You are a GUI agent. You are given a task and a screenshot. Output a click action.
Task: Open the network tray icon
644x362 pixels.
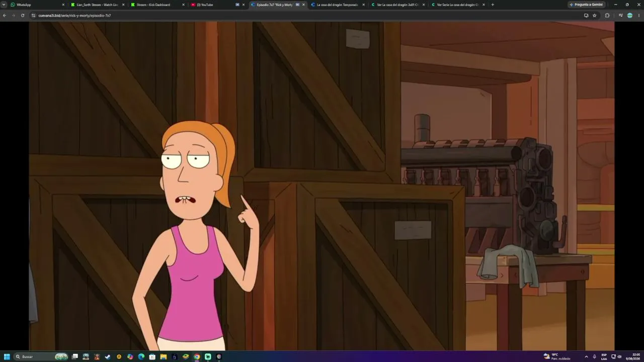pyautogui.click(x=613, y=356)
